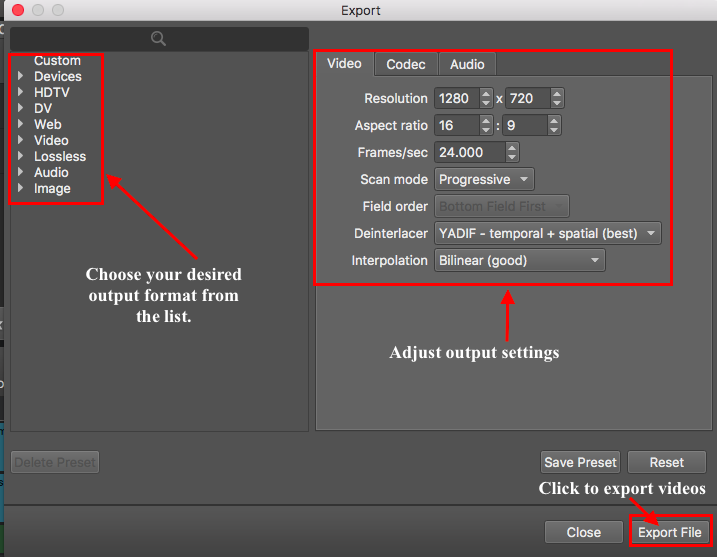
Task: Click the Reset button
Action: click(x=667, y=462)
